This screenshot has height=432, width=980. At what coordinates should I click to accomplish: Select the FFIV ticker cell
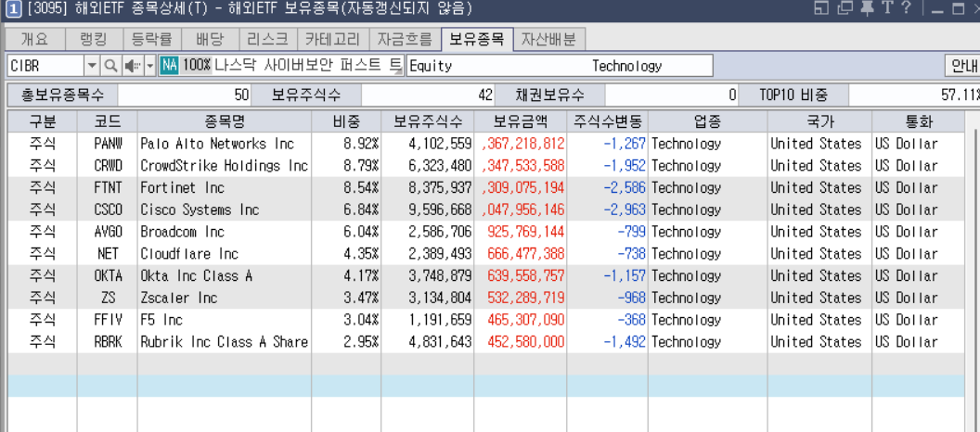(109, 320)
